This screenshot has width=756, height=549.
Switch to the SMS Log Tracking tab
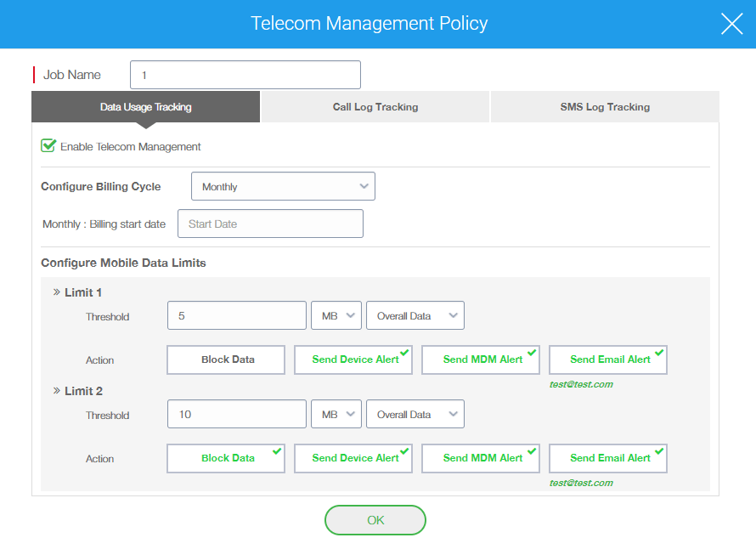[x=605, y=106]
